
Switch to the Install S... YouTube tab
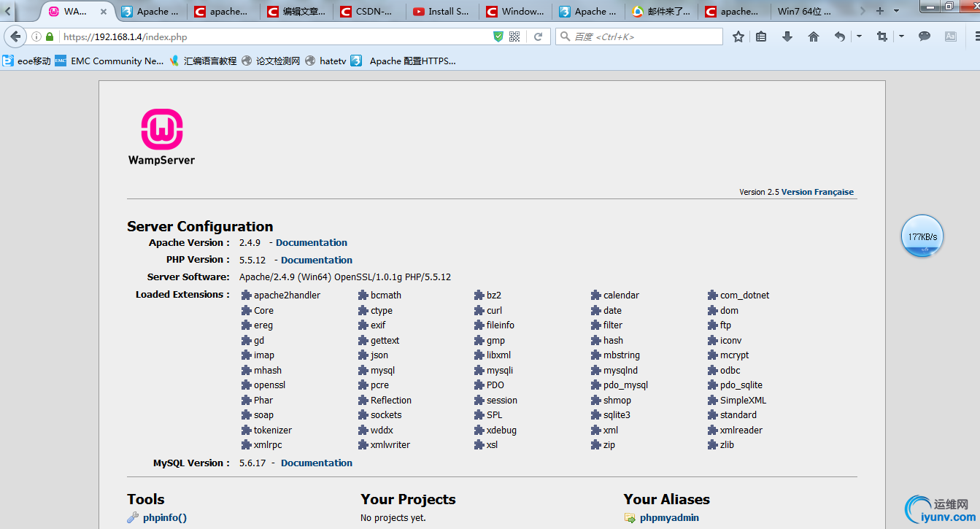tap(442, 11)
